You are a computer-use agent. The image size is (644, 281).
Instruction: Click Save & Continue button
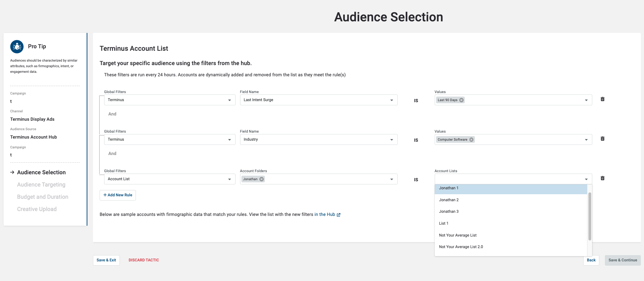623,260
